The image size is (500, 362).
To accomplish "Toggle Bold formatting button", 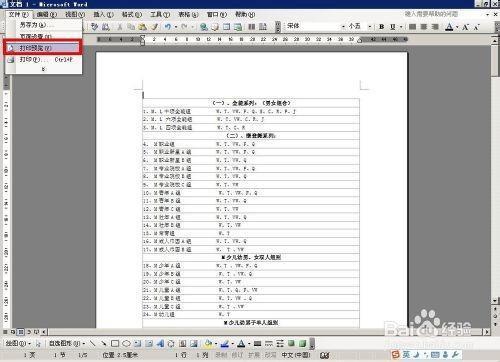I will pos(382,26).
